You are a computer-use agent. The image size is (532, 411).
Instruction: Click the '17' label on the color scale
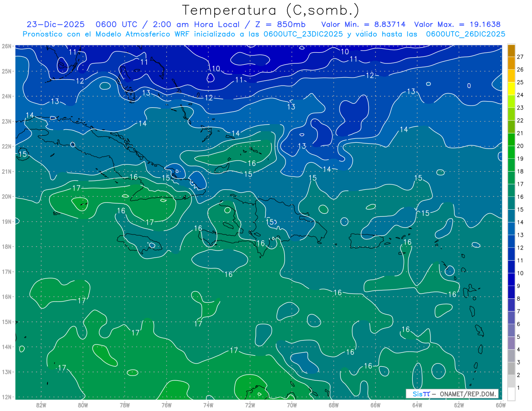[x=520, y=184]
